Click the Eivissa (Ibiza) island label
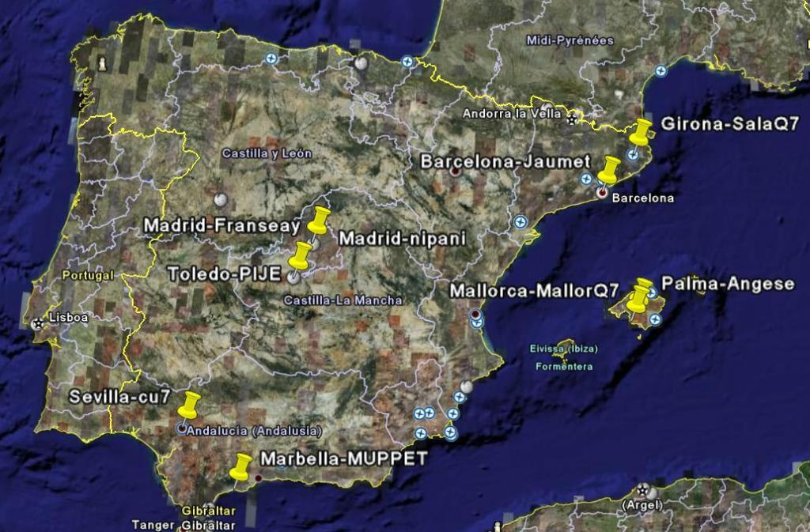 pos(564,349)
